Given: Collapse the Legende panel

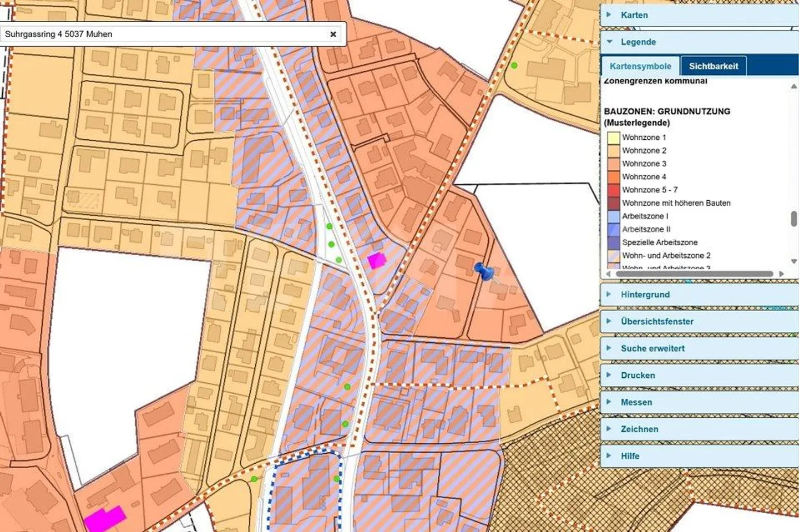Looking at the screenshot, I should [x=638, y=42].
